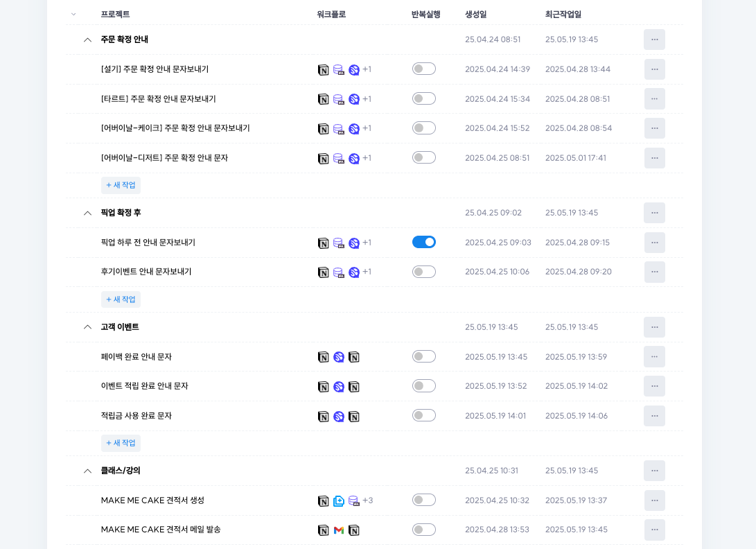Viewport: 756px width, 549px height.
Task: Click Notion icon in [설기] 주문 확정 row
Action: [x=324, y=70]
